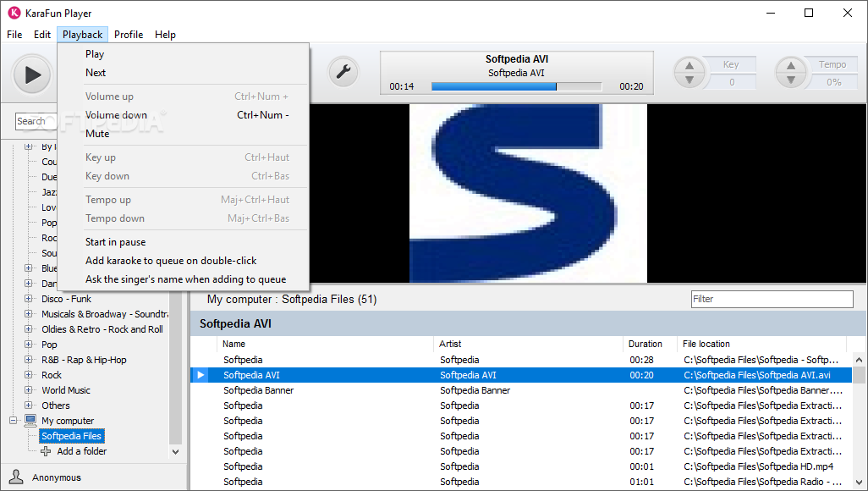Expand Oldies & Retro category
868x491 pixels.
28,329
